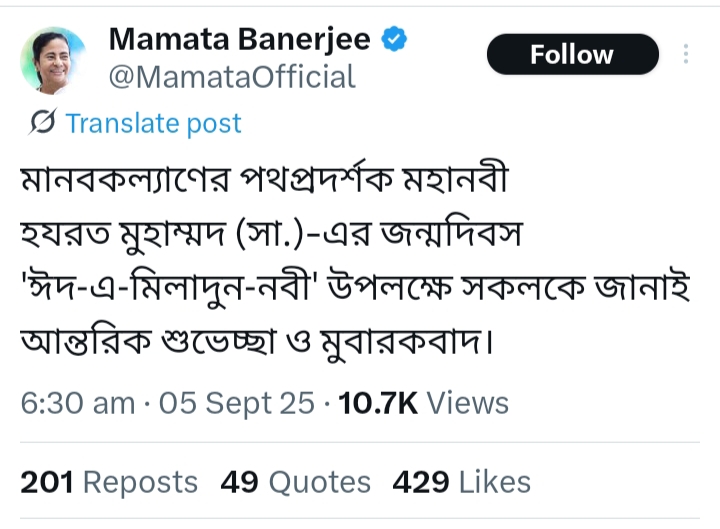The width and height of the screenshot is (720, 529).
Task: Open Mamata Banerjee's profile picture
Action: [53, 61]
